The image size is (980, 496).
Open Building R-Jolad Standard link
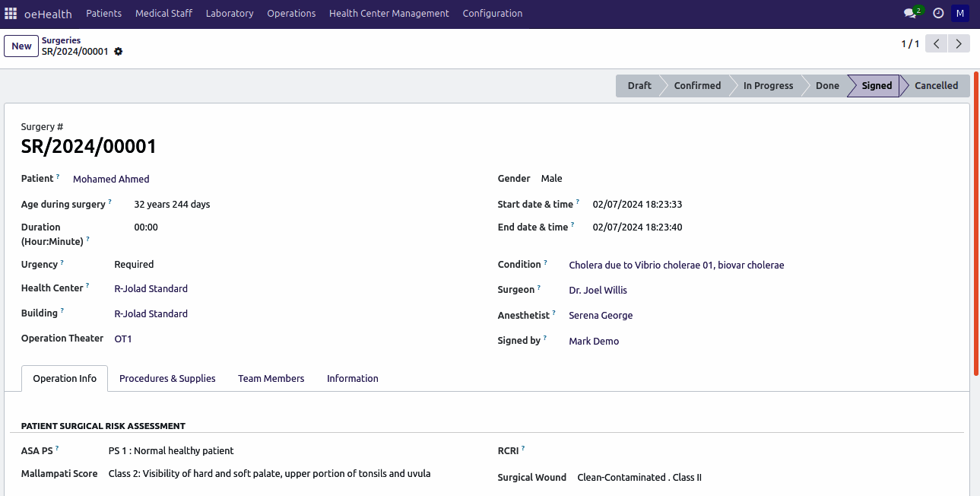coord(151,314)
